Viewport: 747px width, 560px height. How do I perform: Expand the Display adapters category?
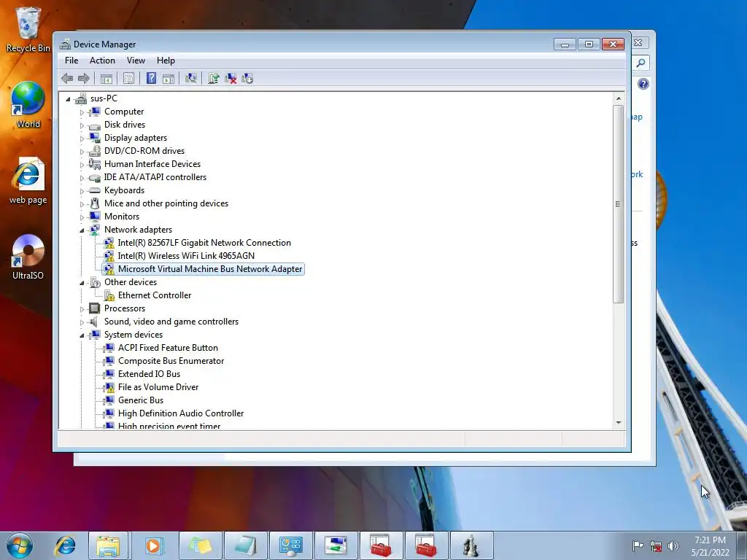[82, 139]
